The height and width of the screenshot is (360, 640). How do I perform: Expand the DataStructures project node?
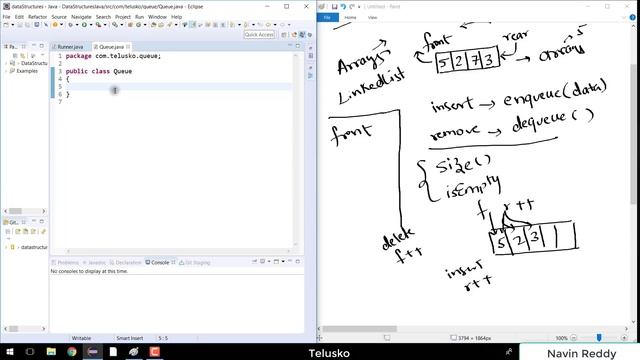pos(6,63)
